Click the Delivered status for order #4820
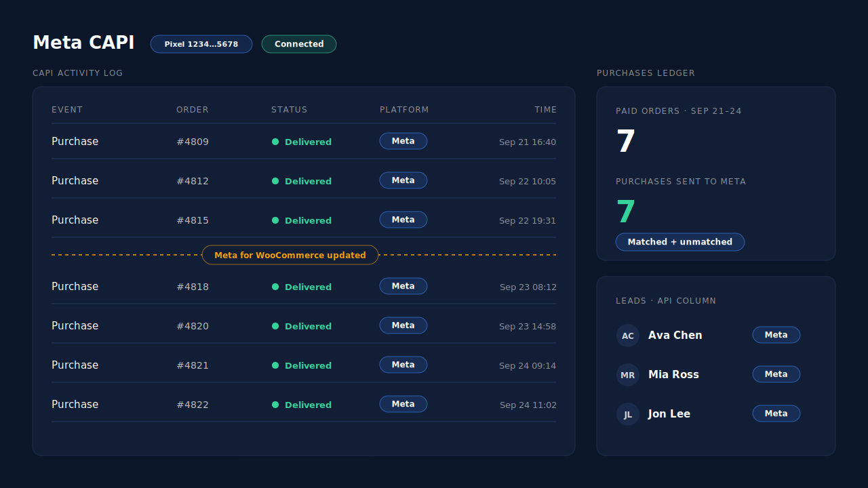Screen dimensions: 868x488 (302, 326)
